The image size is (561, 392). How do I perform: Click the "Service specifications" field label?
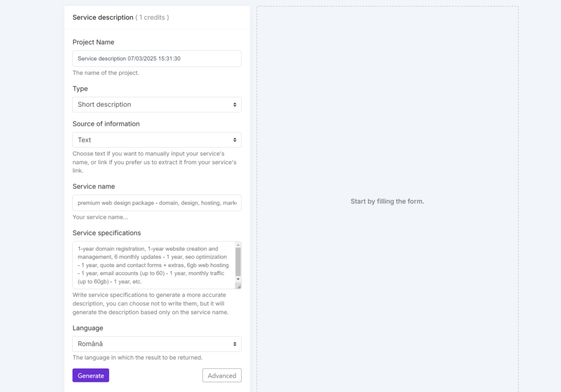(106, 233)
